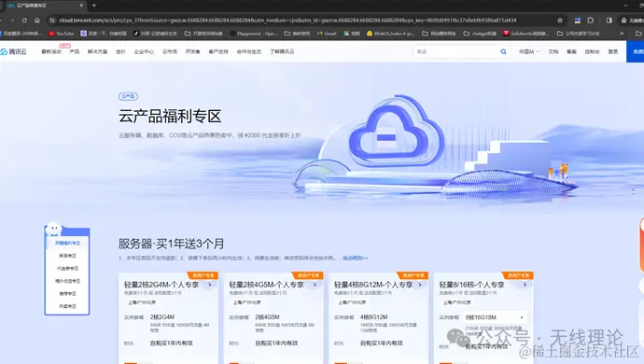Screen dimensions: 644x364
Task: Click the 轻量2核2G4M-个人专享 title
Action: (161, 285)
